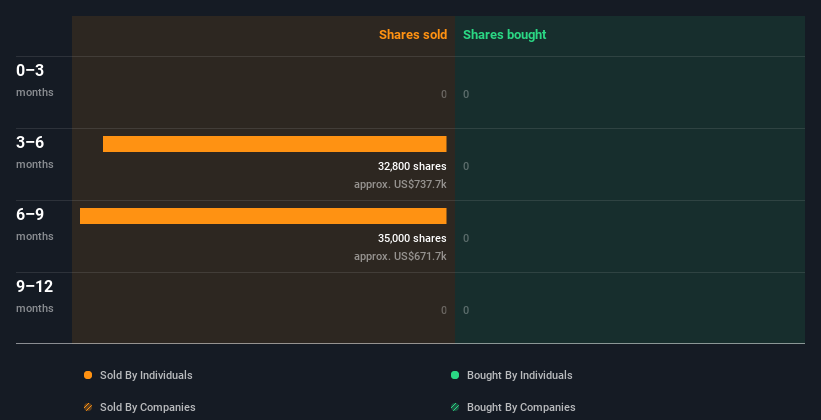This screenshot has width=821, height=420.
Task: Click the striped Sold By Companies legend icon
Action: point(88,407)
